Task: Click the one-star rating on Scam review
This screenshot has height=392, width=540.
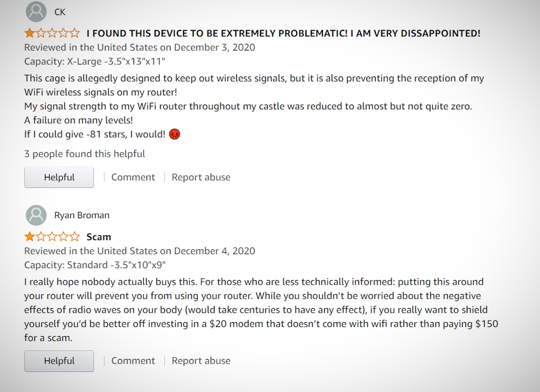Action: tap(52, 237)
